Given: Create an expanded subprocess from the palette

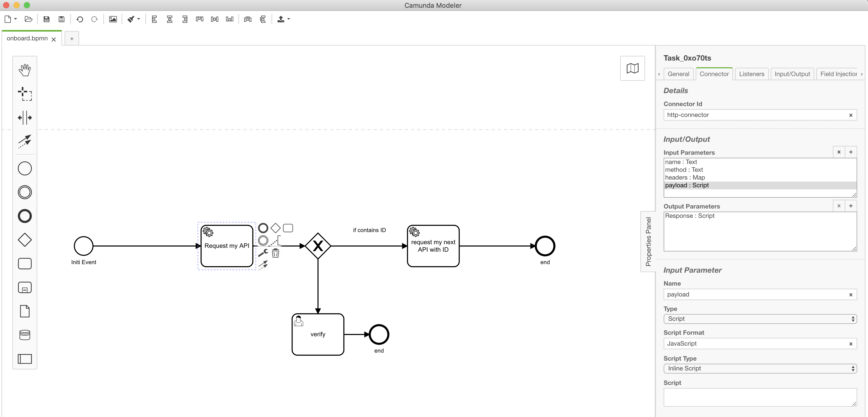Looking at the screenshot, I should coord(25,288).
